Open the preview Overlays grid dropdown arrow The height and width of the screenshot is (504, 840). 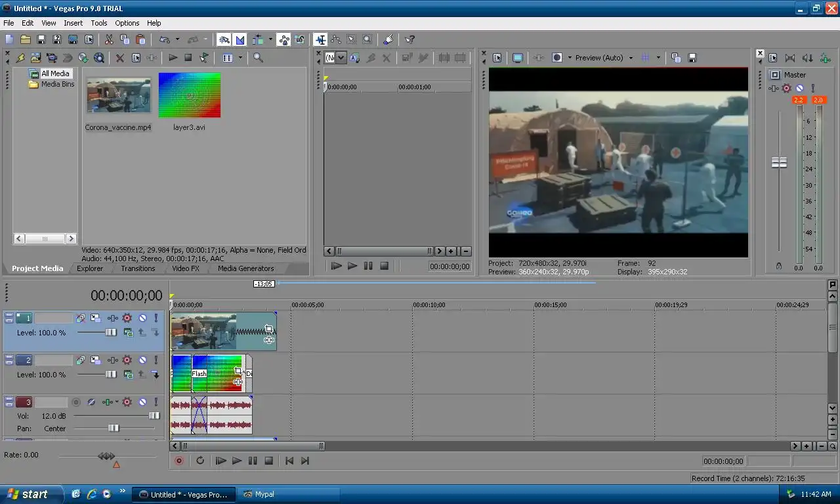(x=658, y=58)
